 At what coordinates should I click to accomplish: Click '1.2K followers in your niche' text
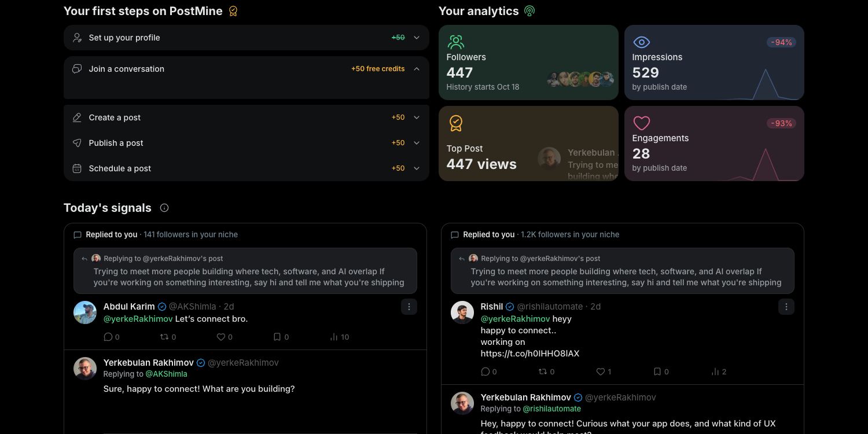click(x=570, y=235)
